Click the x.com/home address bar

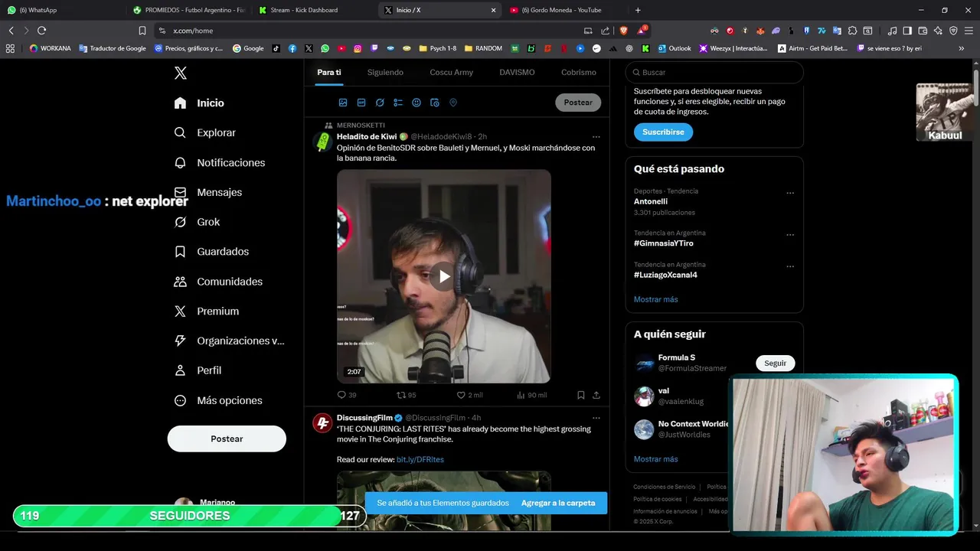tap(367, 31)
